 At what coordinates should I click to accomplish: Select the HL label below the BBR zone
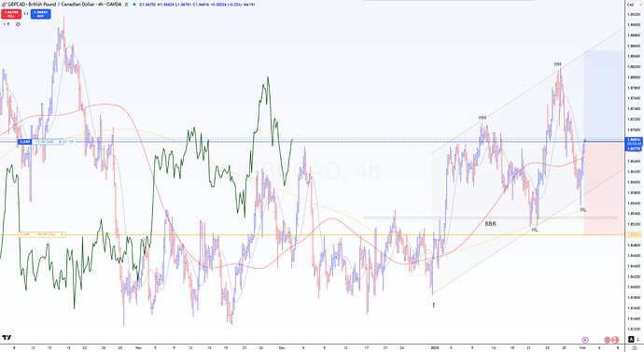pos(535,230)
